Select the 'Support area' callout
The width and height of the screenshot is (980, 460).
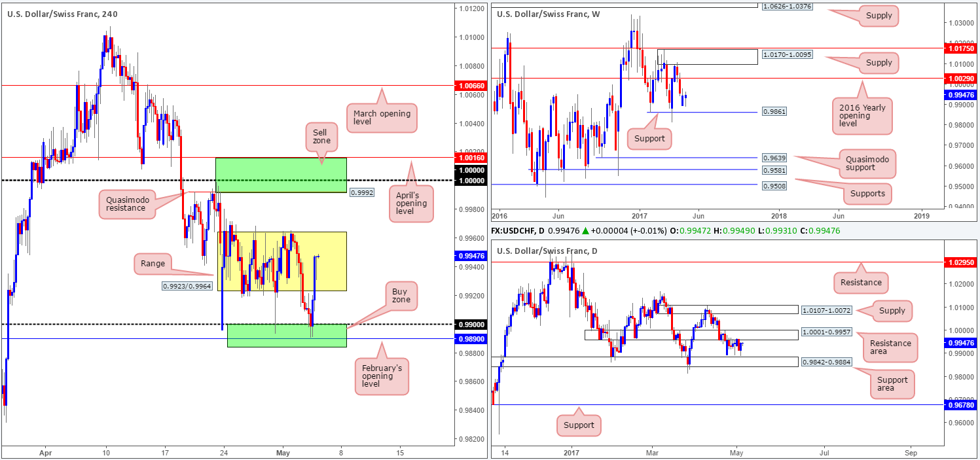[892, 385]
